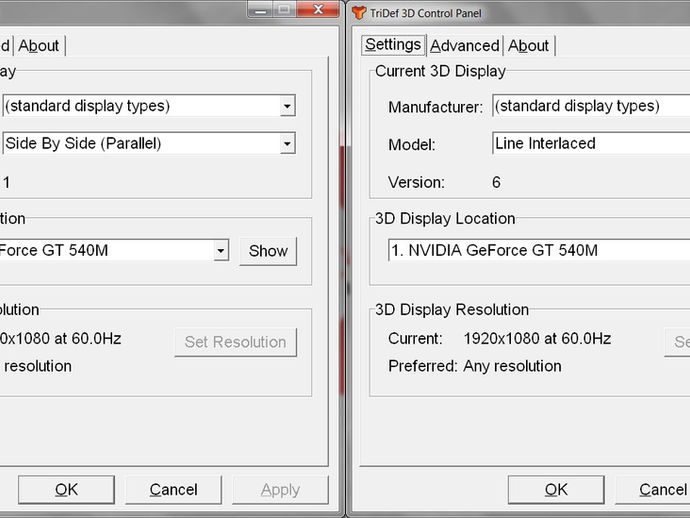Click the Version: label in right window

(x=416, y=182)
